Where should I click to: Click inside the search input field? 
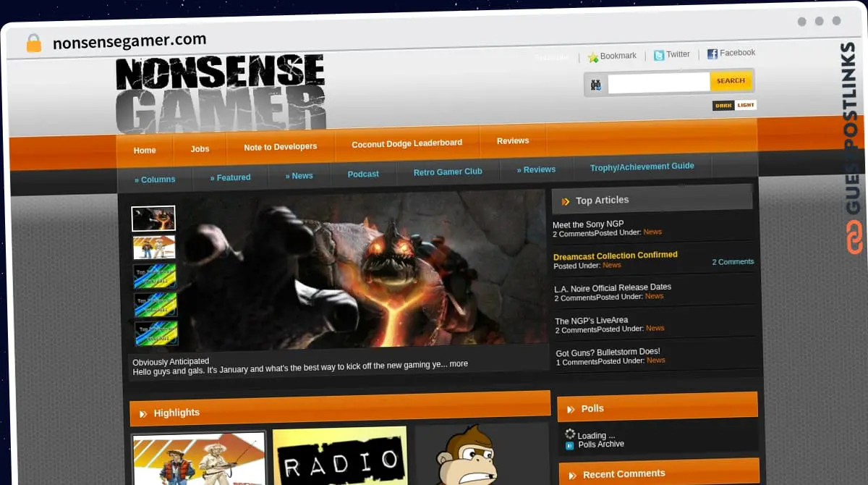[658, 82]
